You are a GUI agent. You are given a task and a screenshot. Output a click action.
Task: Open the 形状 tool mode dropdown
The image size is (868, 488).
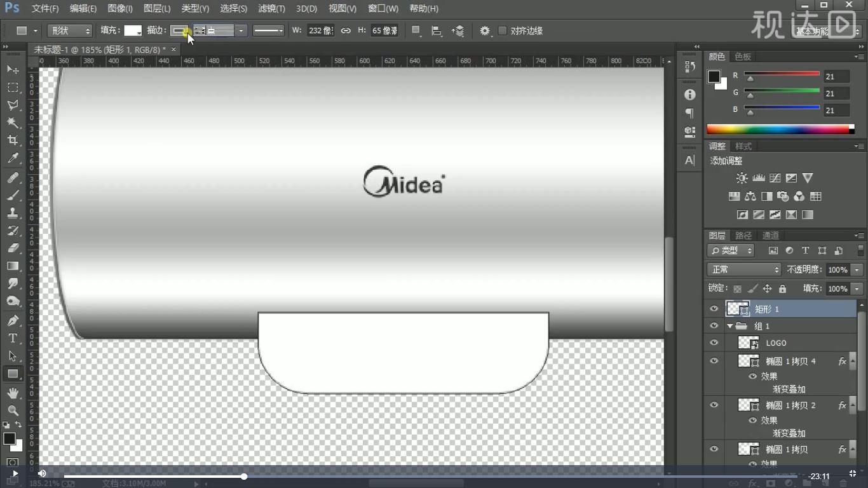point(70,30)
